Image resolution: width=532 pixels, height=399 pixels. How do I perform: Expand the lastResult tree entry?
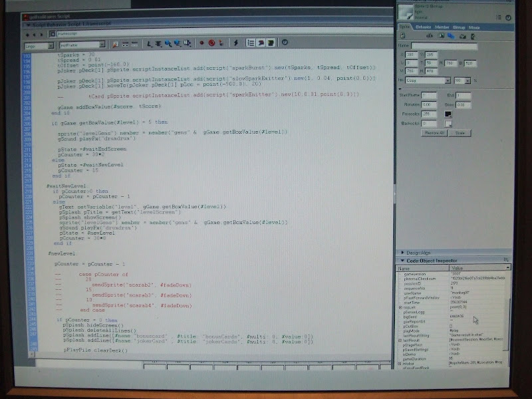pyautogui.click(x=400, y=339)
